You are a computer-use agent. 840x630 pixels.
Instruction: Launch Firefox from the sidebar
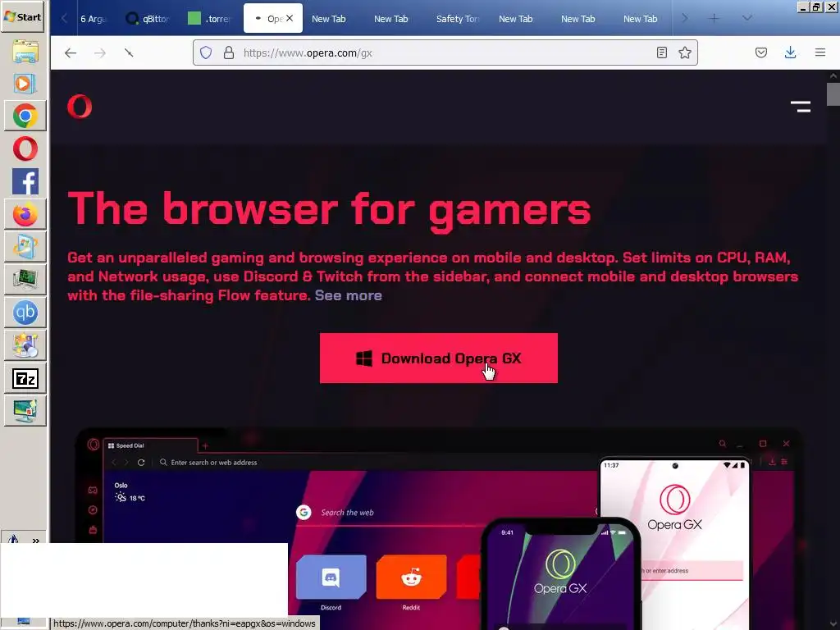(25, 214)
